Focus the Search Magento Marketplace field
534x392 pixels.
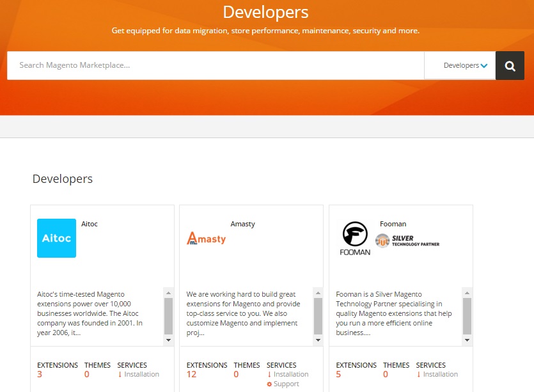pyautogui.click(x=216, y=65)
